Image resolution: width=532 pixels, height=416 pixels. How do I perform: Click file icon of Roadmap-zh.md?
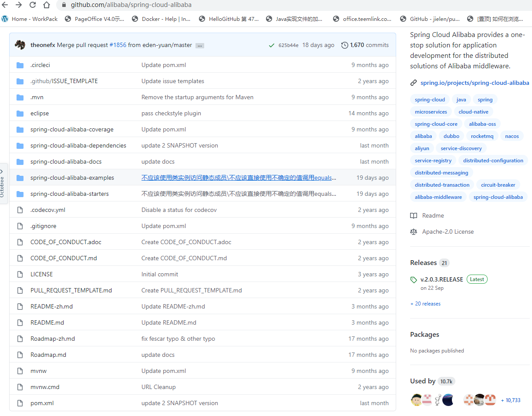[20, 339]
